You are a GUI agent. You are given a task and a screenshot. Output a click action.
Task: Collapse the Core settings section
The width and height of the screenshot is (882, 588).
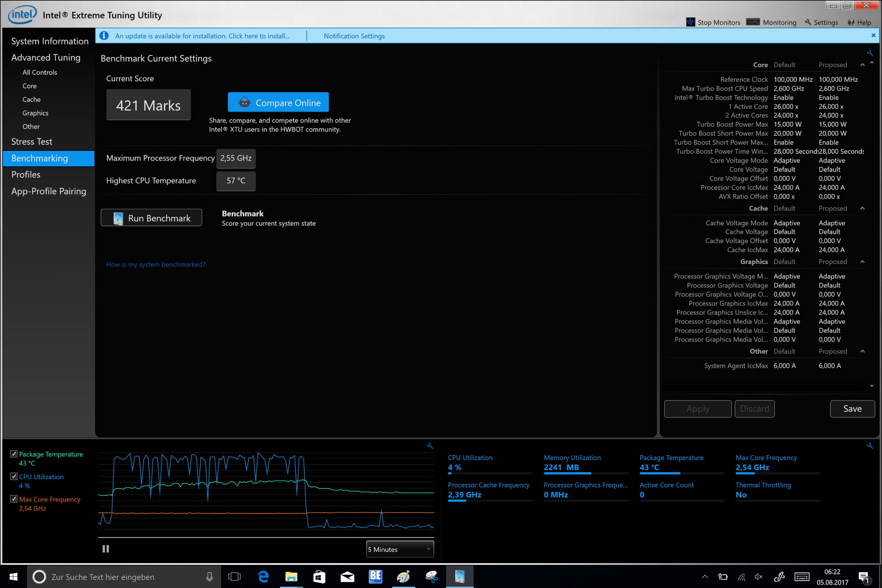click(862, 65)
